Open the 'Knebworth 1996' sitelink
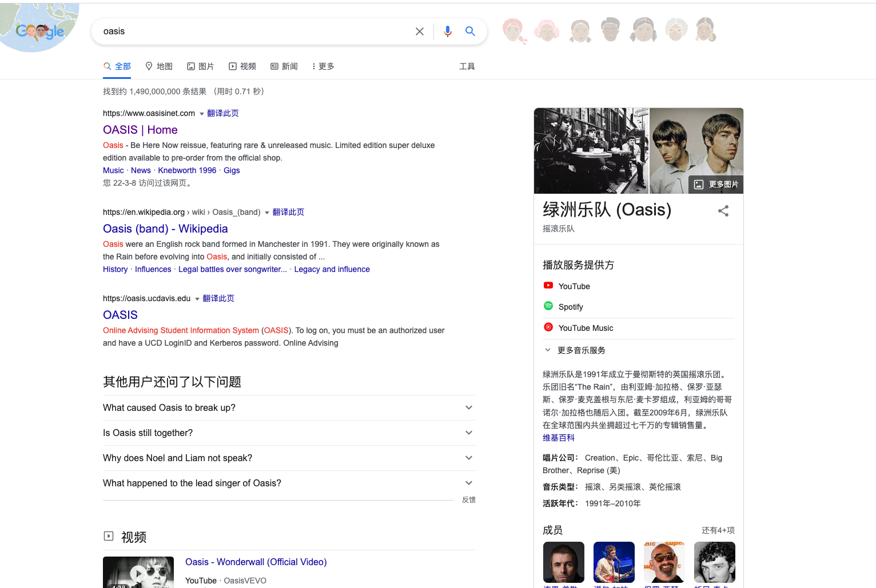876x588 pixels. click(x=187, y=170)
